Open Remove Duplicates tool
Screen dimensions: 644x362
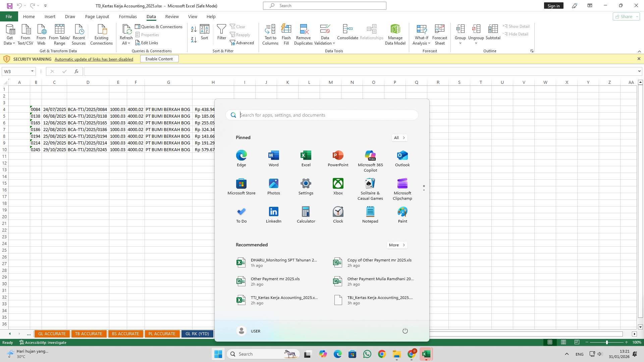303,34
